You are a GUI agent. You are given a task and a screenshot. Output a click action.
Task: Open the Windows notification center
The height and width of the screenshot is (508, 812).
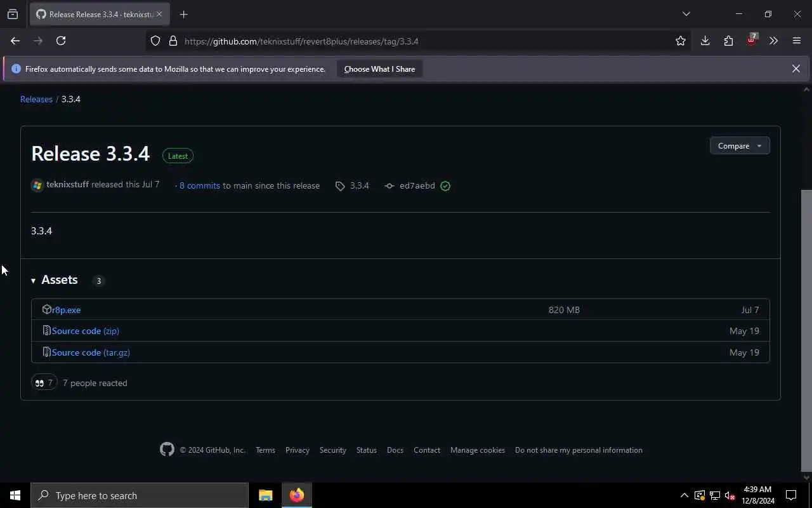[792, 495]
